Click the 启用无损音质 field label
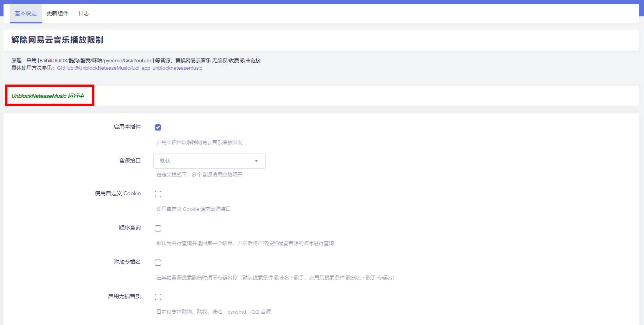This screenshot has height=325, width=644. point(124,296)
